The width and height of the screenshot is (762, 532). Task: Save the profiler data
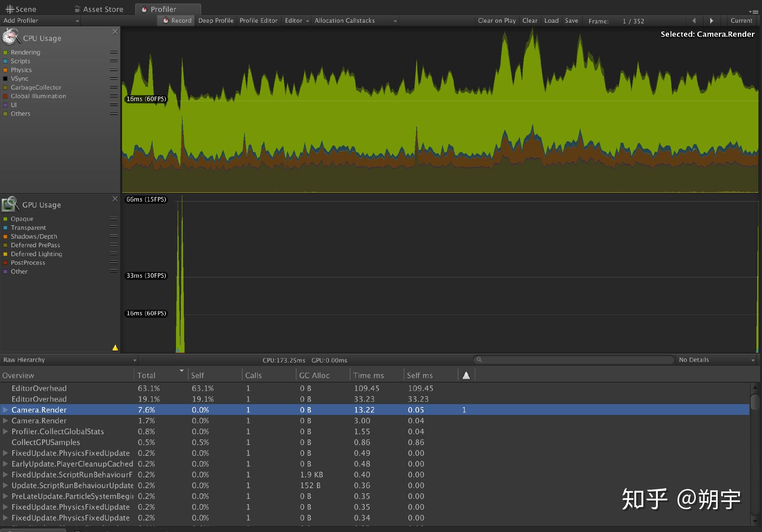pyautogui.click(x=571, y=21)
